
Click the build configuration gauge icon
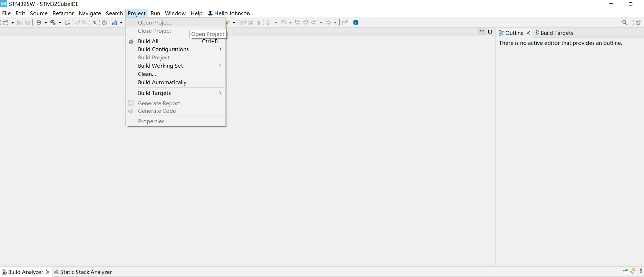tap(39, 23)
